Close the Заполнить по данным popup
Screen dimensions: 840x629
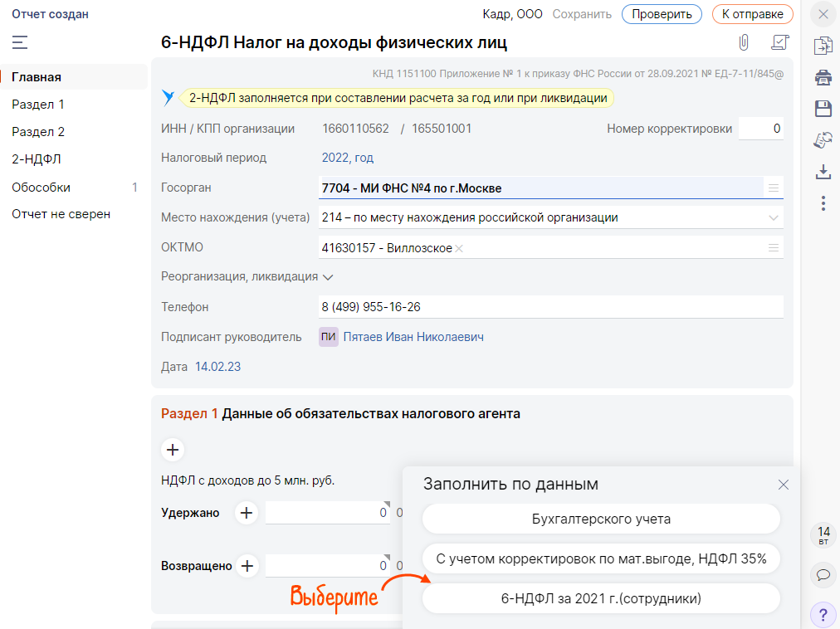(x=783, y=485)
